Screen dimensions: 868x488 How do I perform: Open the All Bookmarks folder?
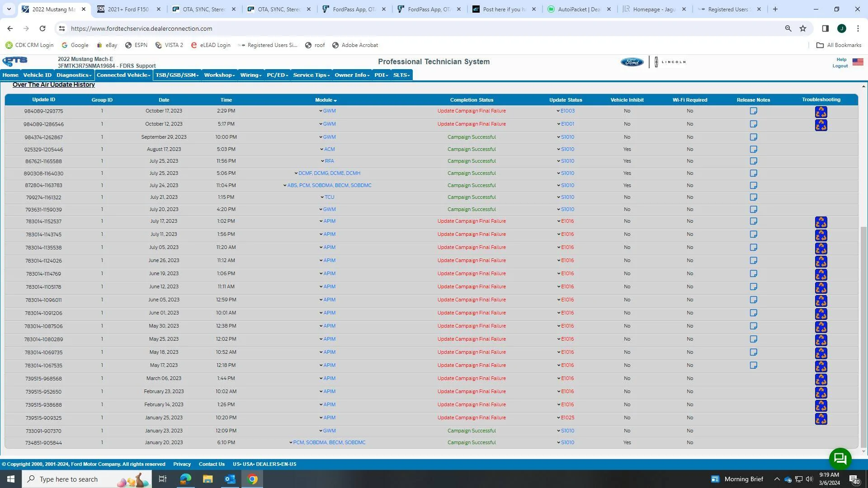point(839,45)
